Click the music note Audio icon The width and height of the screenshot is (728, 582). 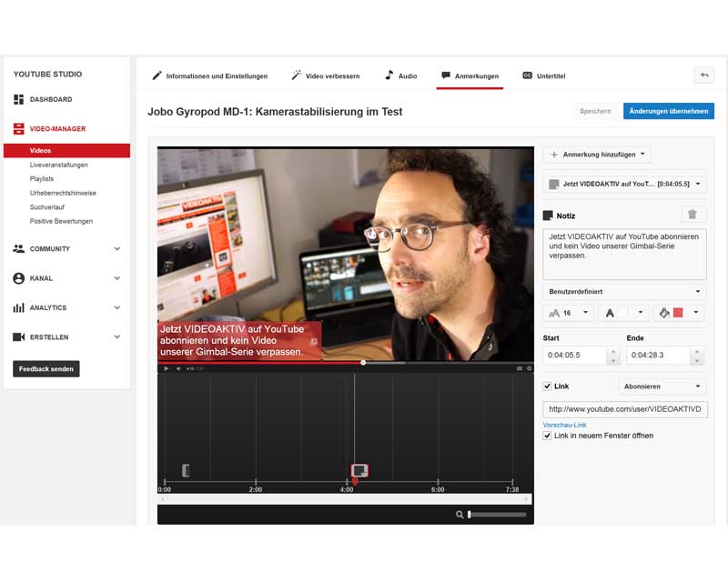coord(389,75)
